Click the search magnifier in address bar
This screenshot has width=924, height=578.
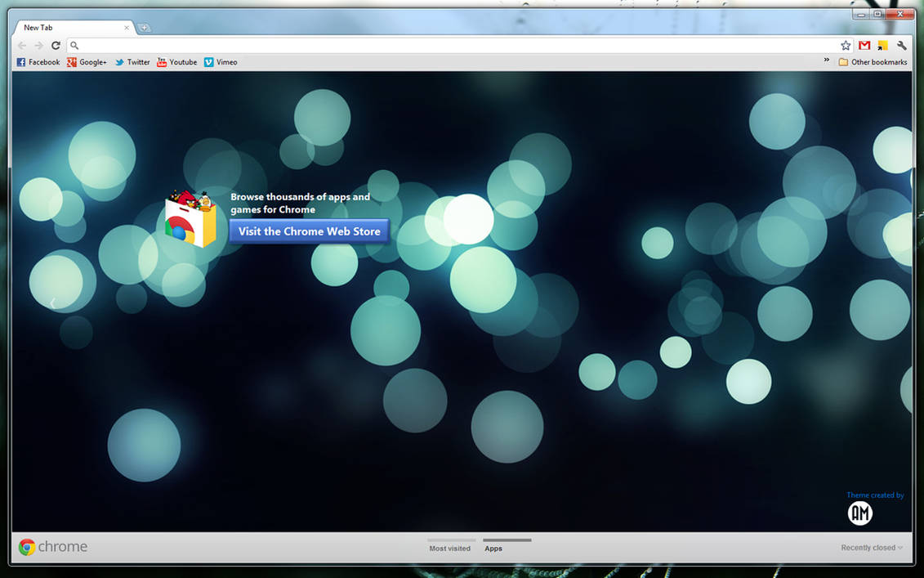tap(74, 46)
